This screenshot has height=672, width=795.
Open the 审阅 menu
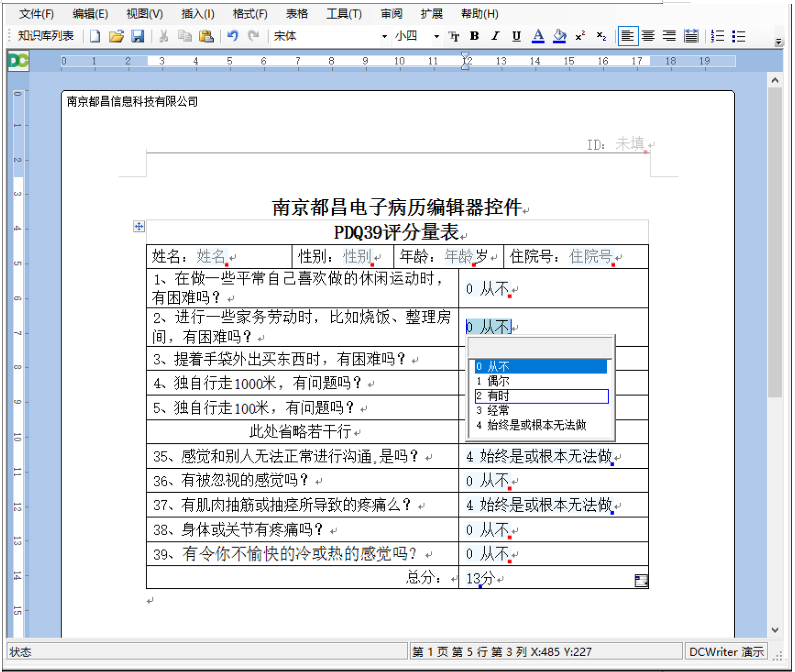point(392,14)
